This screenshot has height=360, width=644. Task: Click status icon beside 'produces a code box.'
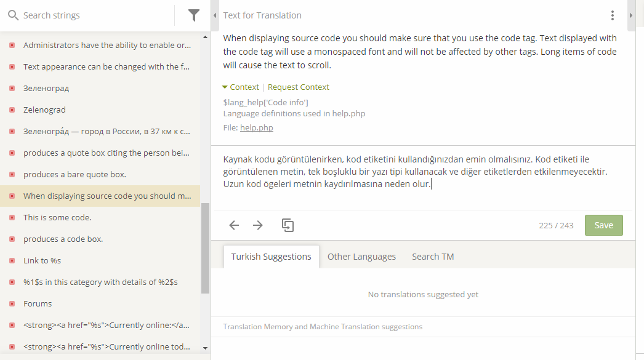coord(12,239)
